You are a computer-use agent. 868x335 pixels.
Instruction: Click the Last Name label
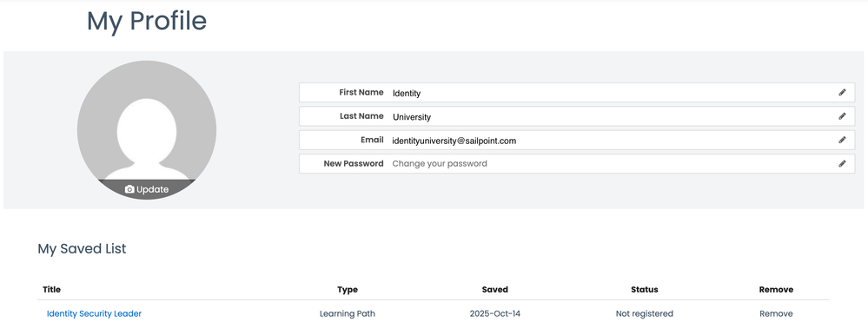pyautogui.click(x=361, y=116)
